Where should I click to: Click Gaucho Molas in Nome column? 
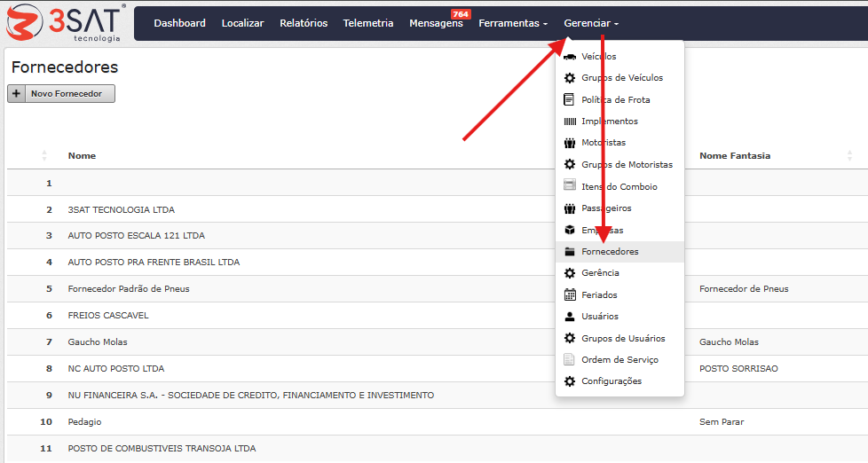tap(98, 341)
